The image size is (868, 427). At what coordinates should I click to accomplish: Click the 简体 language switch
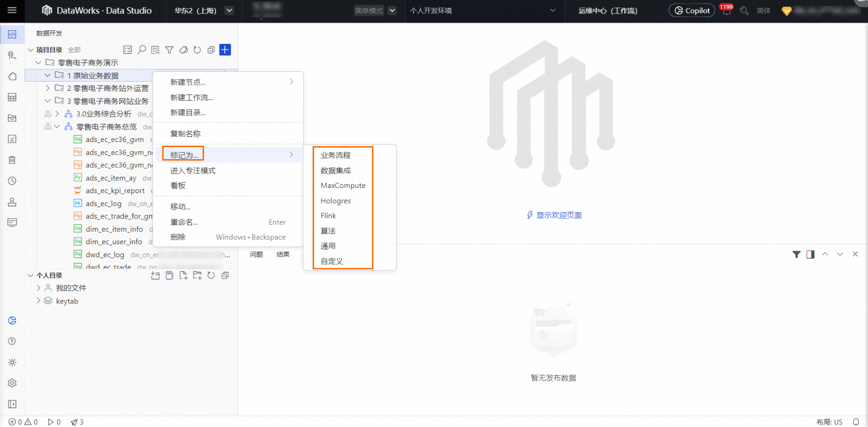pyautogui.click(x=763, y=10)
